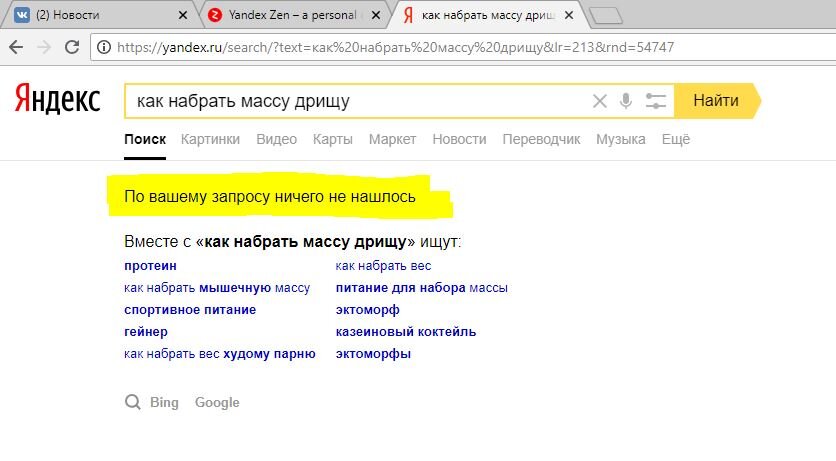
Task: Open a new browser tab
Action: pyautogui.click(x=607, y=16)
